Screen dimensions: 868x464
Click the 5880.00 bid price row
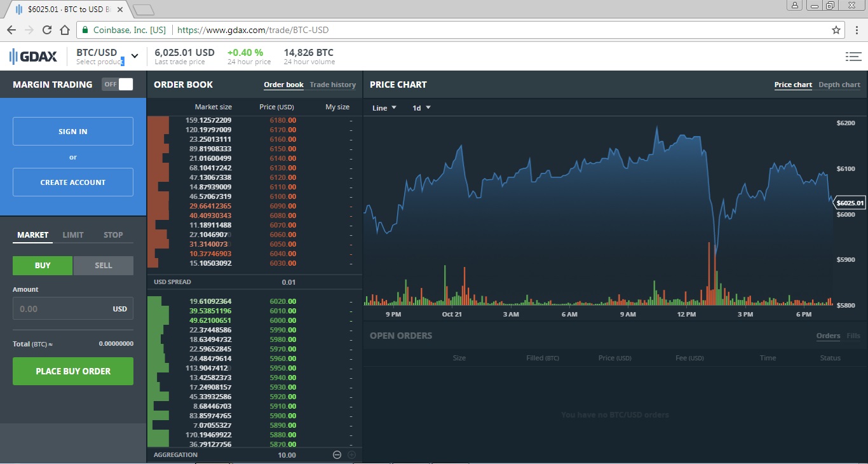[x=254, y=435]
